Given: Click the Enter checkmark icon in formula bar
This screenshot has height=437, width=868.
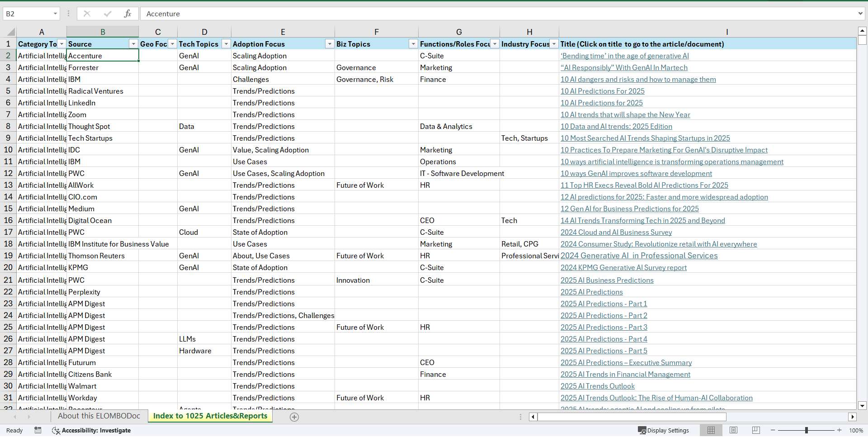Looking at the screenshot, I should coord(108,14).
